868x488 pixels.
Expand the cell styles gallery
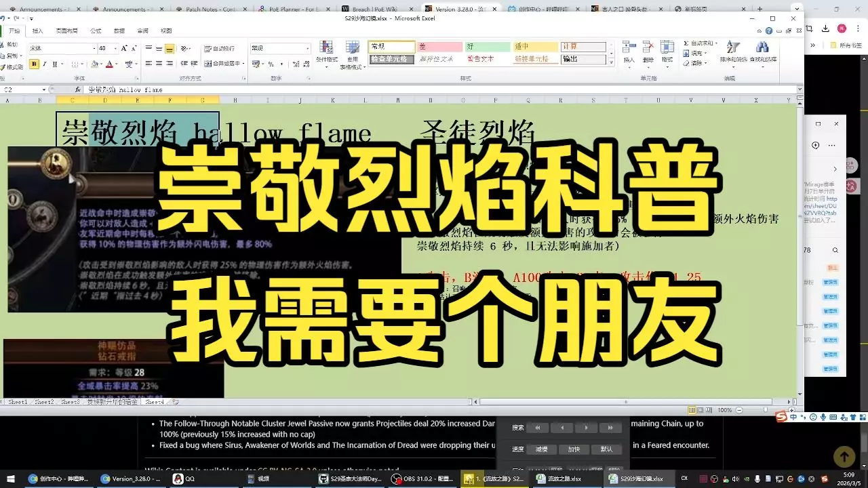(x=612, y=62)
